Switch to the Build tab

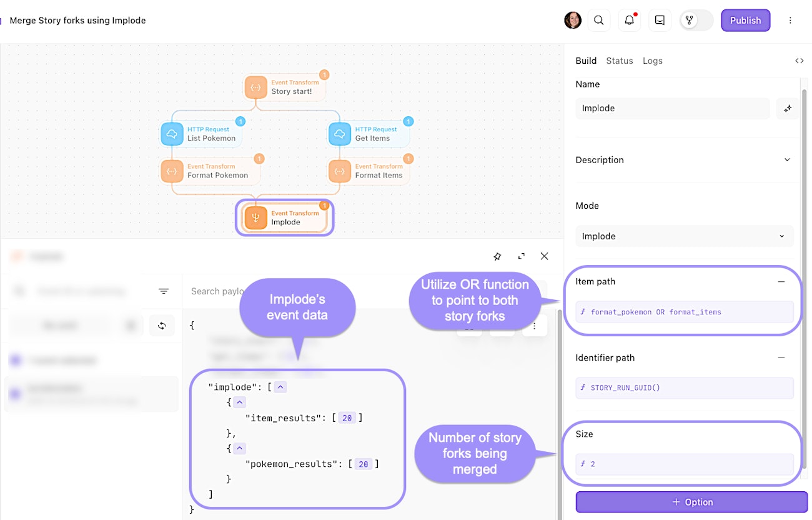coord(586,61)
